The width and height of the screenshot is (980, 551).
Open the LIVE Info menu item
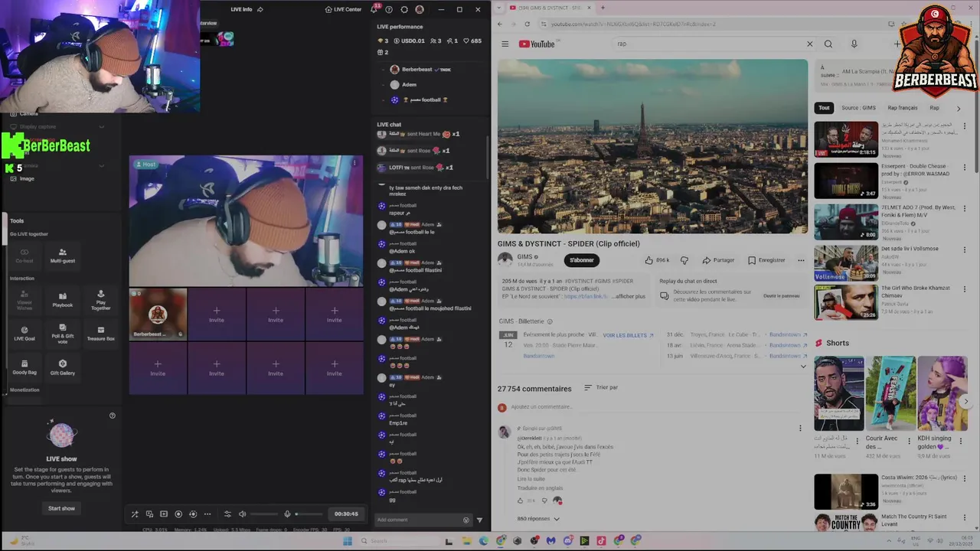coord(241,9)
